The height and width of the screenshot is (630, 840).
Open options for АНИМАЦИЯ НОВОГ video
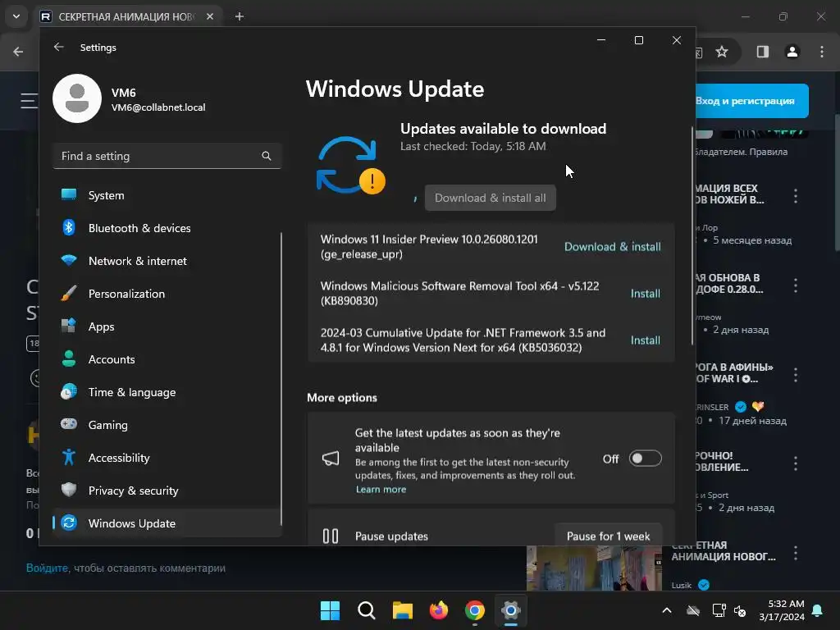[796, 553]
